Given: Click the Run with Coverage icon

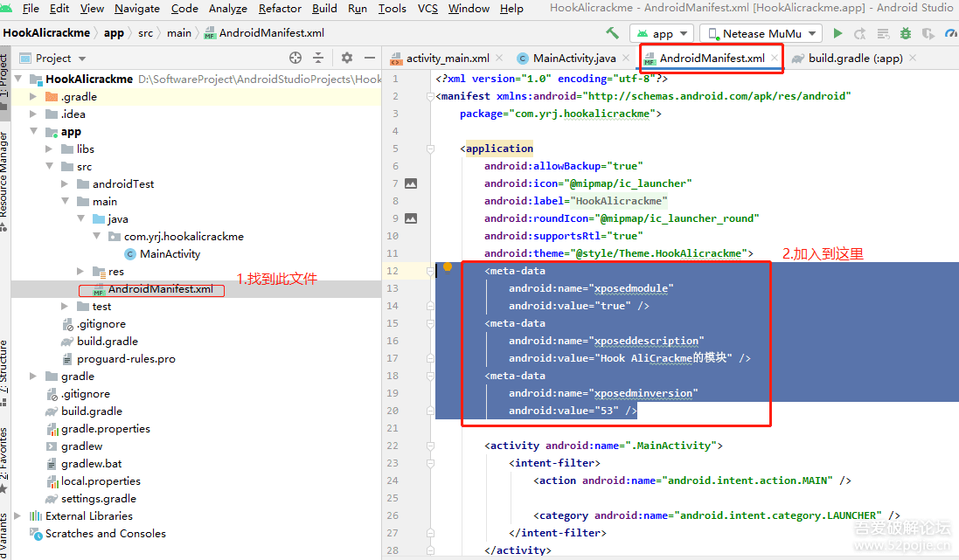Looking at the screenshot, I should [928, 33].
